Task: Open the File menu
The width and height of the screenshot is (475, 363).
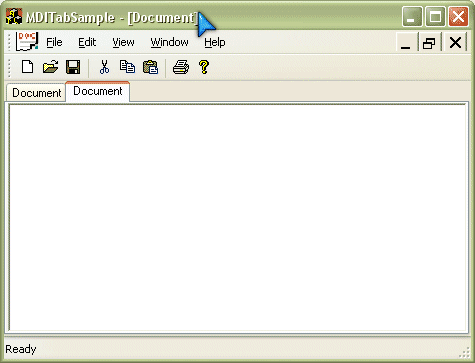Action: 54,42
